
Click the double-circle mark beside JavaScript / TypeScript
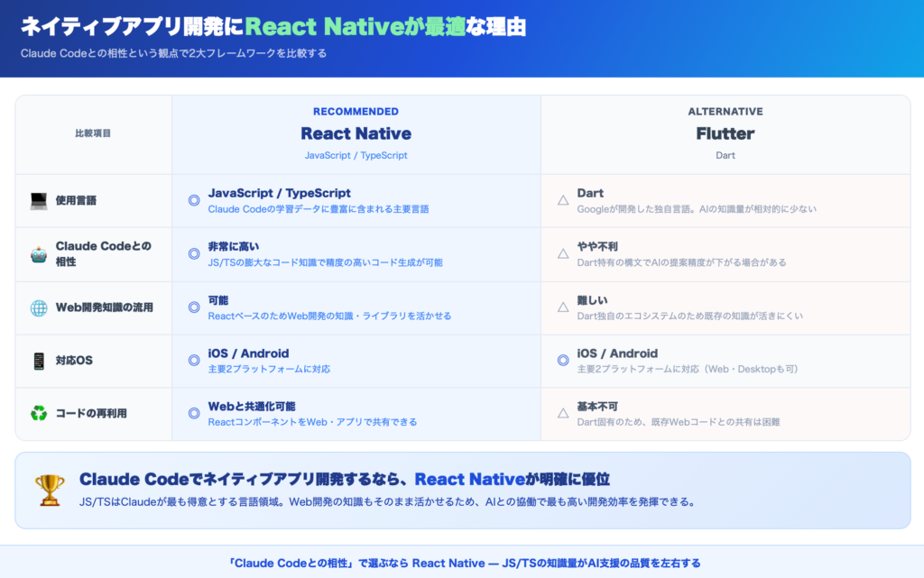[x=194, y=201]
